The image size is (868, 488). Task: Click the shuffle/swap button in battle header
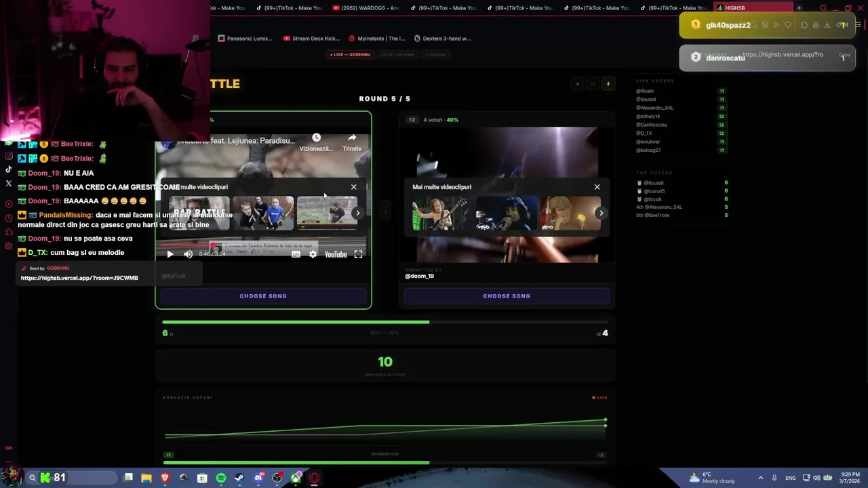[593, 84]
